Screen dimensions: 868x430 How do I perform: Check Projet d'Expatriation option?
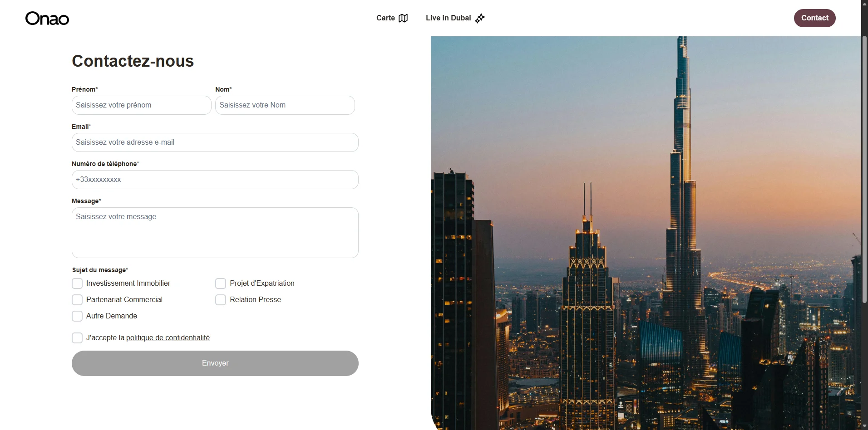click(x=221, y=283)
